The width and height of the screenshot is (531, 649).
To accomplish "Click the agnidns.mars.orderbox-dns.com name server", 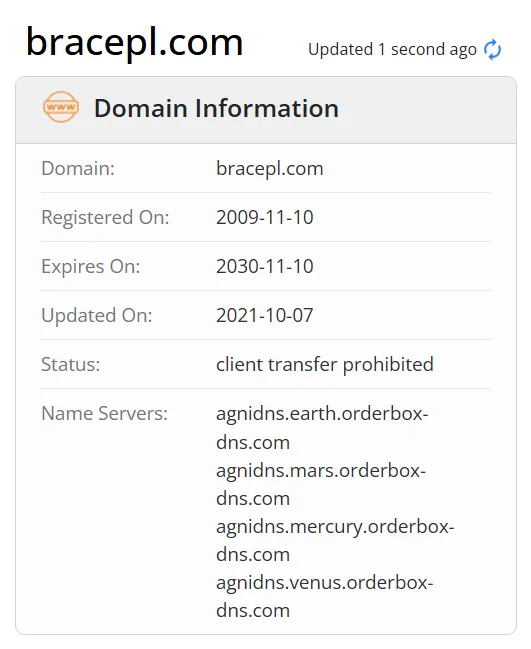I will pos(321,484).
